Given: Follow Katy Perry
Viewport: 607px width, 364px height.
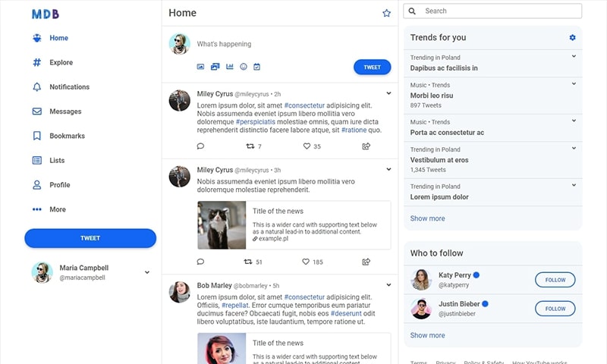Looking at the screenshot, I should (x=555, y=280).
